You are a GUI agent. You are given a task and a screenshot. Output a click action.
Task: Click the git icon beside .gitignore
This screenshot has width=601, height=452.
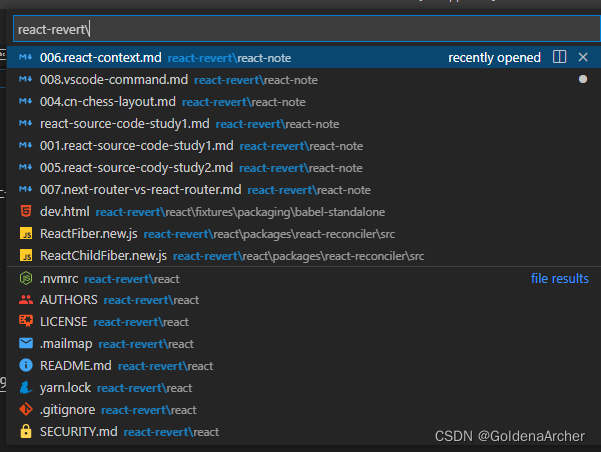(x=26, y=409)
